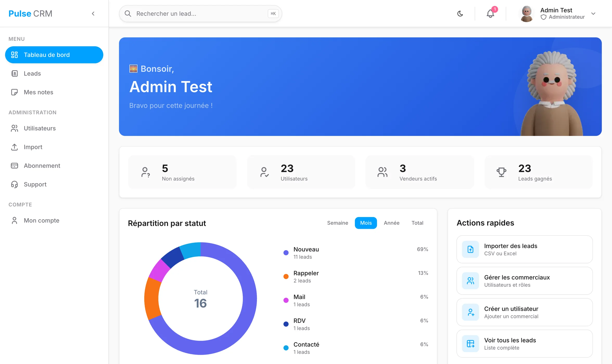Select the Semaine period tab
This screenshot has height=364, width=612.
coord(337,223)
